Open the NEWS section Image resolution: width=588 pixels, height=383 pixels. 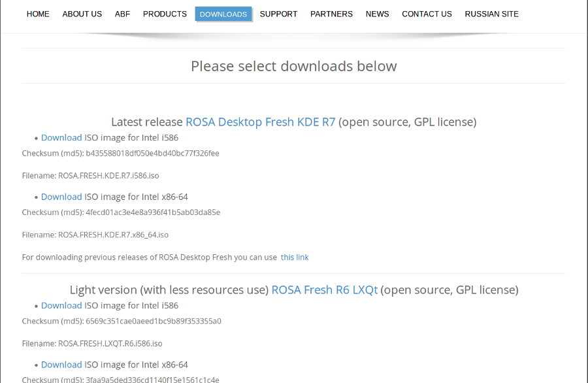(377, 14)
